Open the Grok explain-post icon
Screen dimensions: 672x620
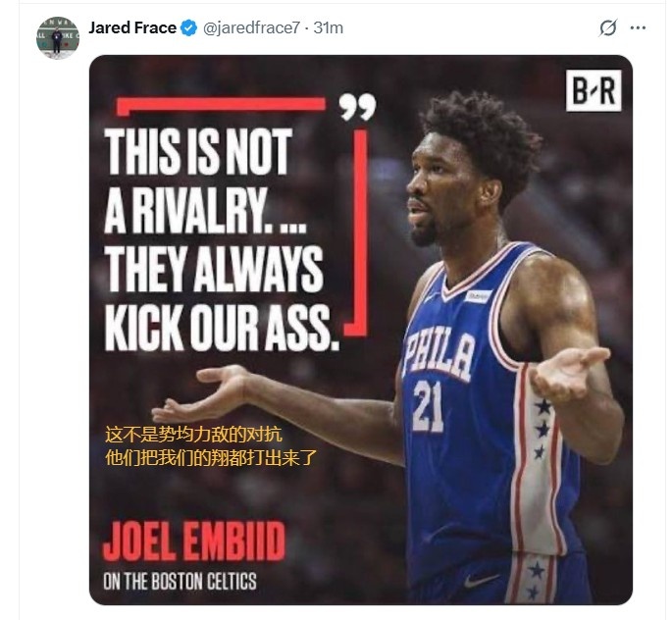click(608, 28)
